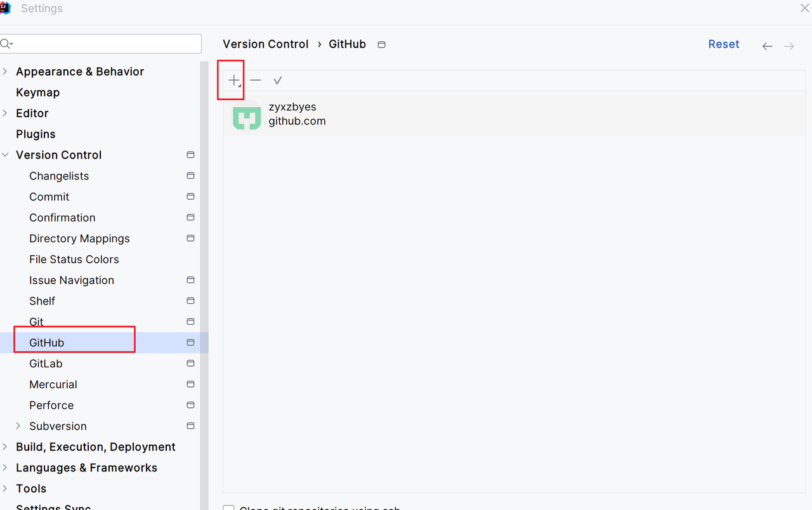Viewport: 812px width, 510px height.
Task: Navigate back with the left arrow
Action: 767,46
